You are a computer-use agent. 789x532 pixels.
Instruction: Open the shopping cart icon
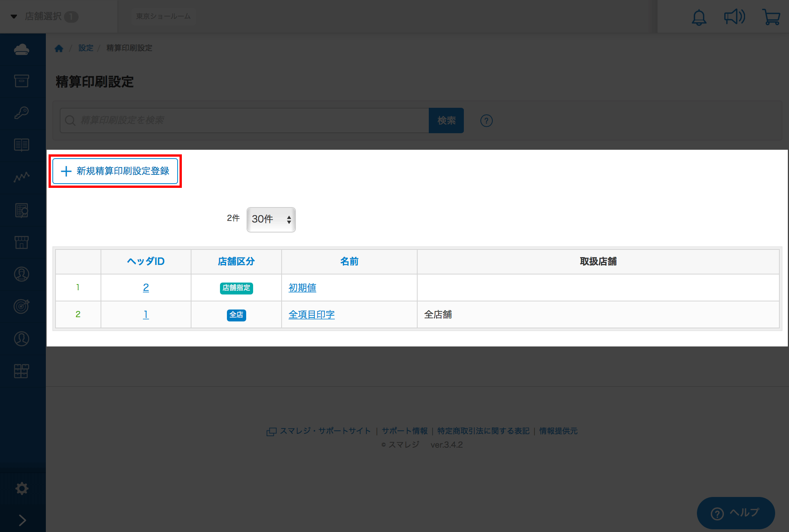(771, 17)
